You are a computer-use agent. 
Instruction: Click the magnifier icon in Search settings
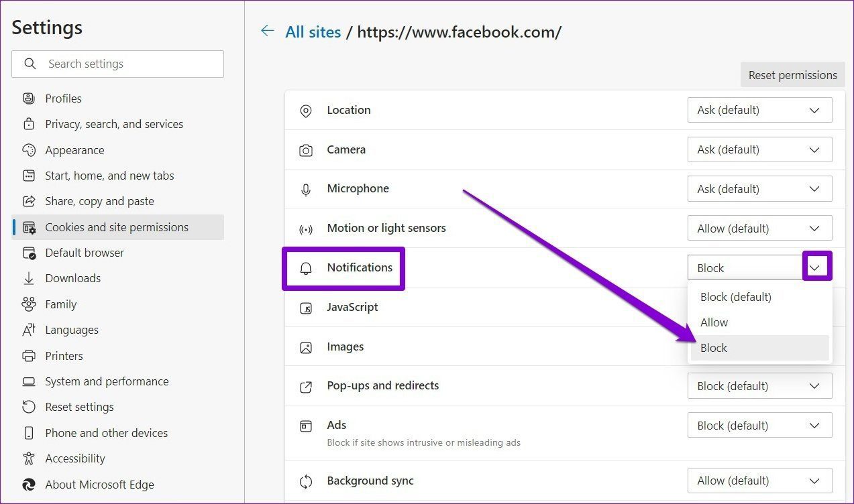click(x=30, y=64)
